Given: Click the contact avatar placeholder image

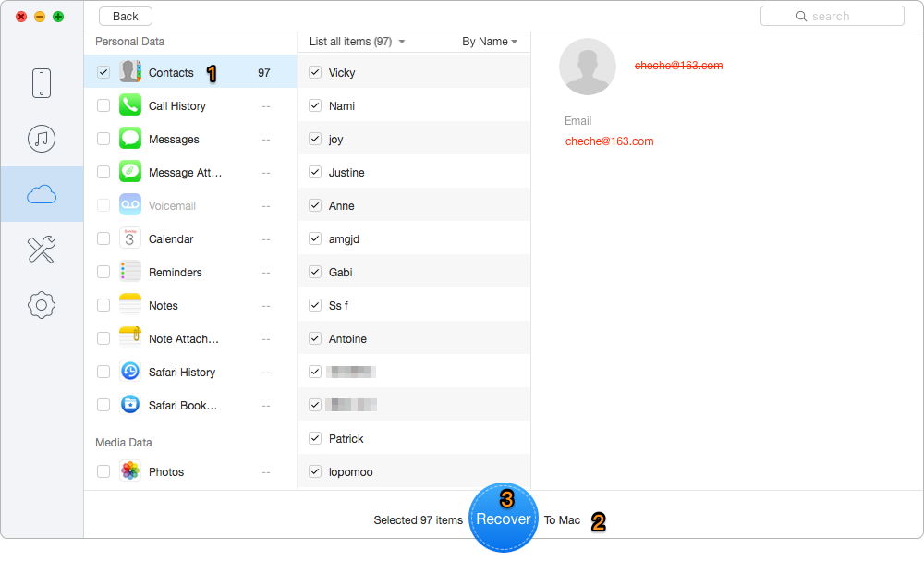Looking at the screenshot, I should pyautogui.click(x=588, y=67).
